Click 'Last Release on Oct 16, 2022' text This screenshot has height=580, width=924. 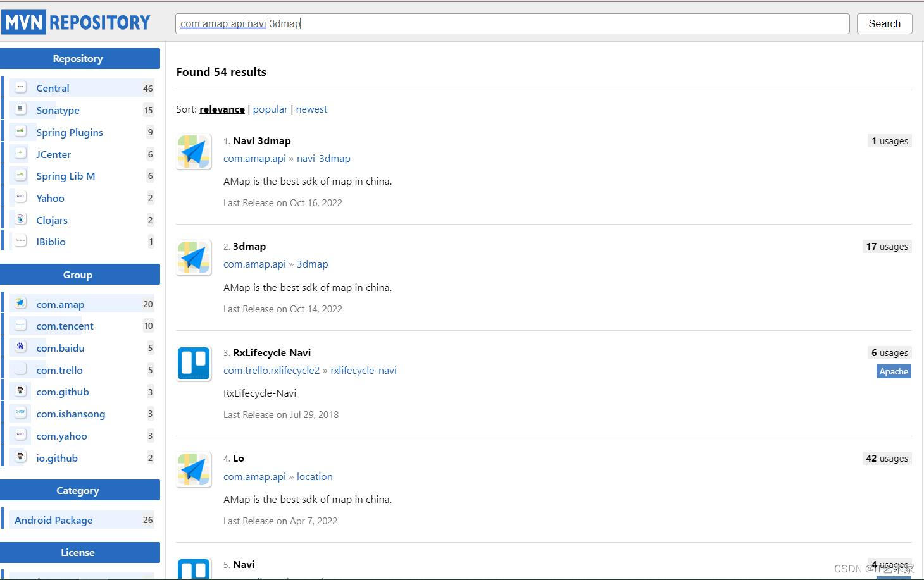click(283, 203)
